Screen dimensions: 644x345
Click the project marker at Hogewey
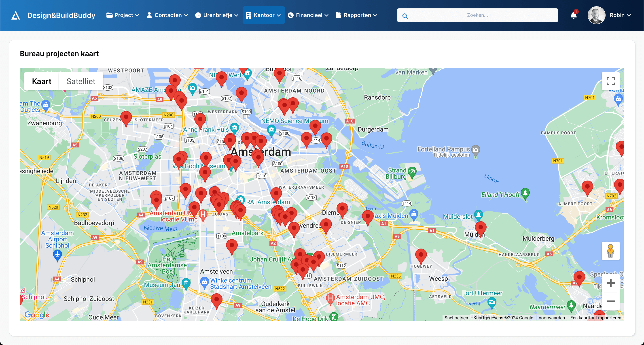coord(421,256)
